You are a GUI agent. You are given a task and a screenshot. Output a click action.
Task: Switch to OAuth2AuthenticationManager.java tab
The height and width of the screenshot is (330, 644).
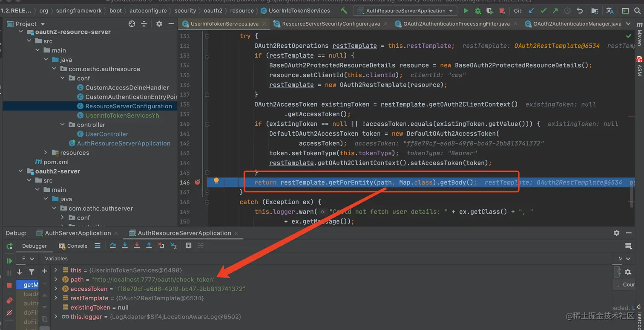(577, 24)
